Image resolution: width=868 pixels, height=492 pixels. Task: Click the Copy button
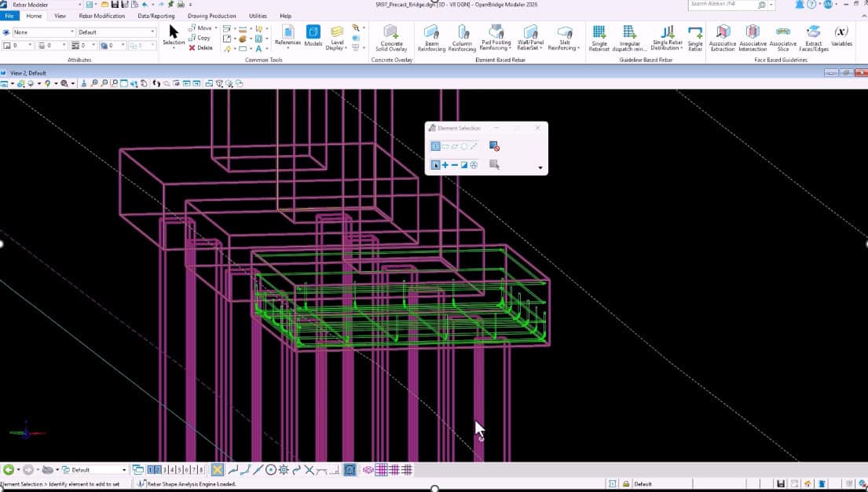200,38
